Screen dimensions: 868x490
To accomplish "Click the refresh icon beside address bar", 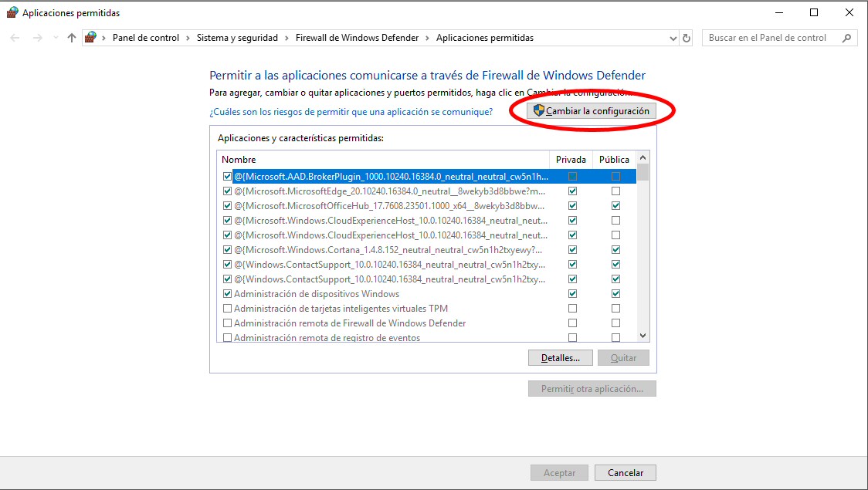I will tap(687, 38).
